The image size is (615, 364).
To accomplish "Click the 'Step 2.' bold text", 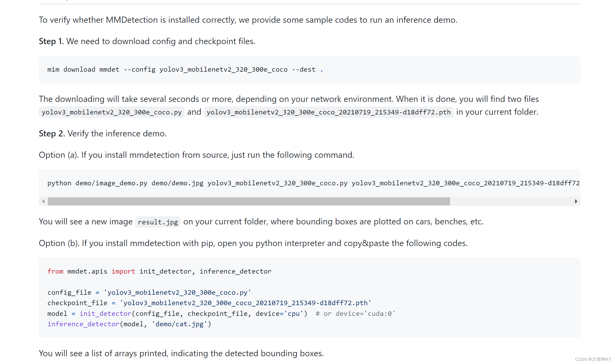I will coord(52,134).
